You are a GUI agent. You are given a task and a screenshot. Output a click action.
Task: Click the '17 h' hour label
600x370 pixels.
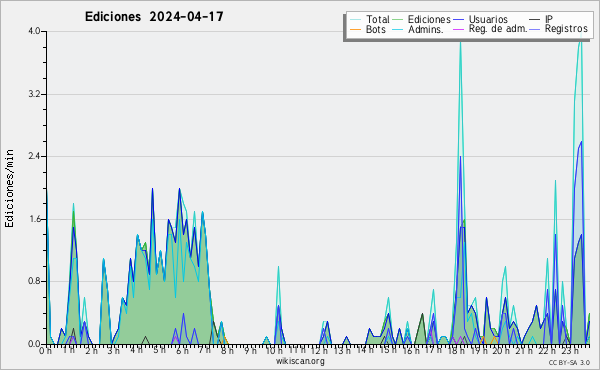click(433, 350)
